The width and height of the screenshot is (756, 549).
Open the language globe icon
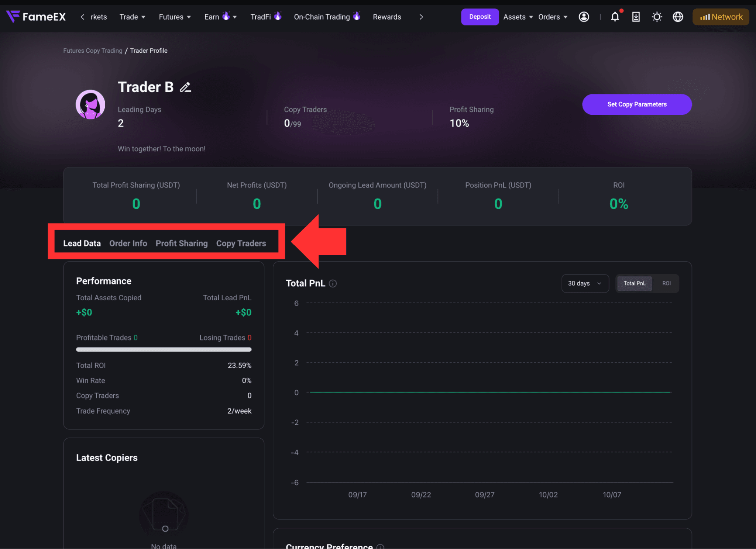point(678,17)
